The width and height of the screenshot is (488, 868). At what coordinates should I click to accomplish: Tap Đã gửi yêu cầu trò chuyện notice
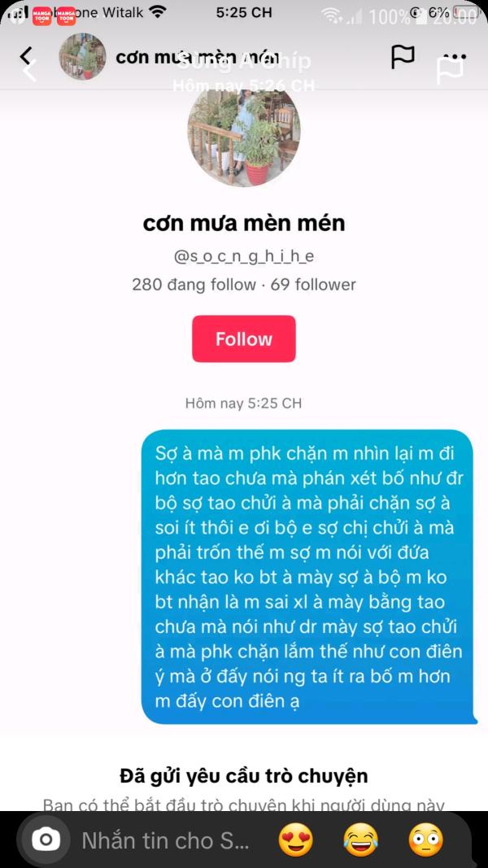[x=244, y=775]
